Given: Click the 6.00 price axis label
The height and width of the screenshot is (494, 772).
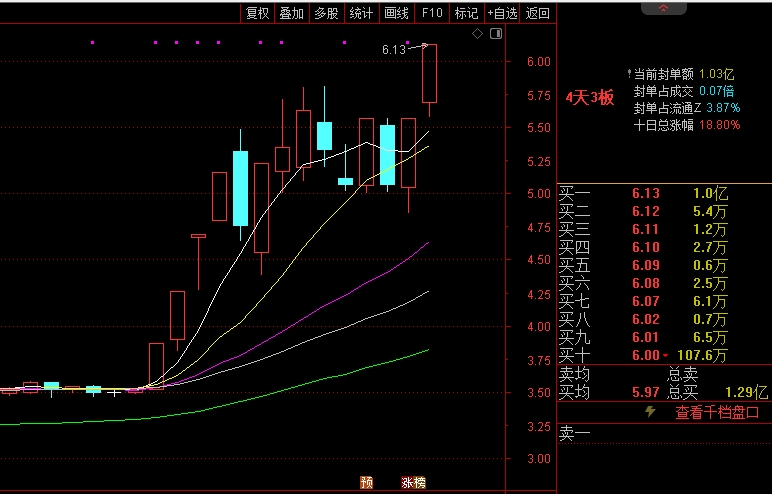Looking at the screenshot, I should pyautogui.click(x=539, y=62).
